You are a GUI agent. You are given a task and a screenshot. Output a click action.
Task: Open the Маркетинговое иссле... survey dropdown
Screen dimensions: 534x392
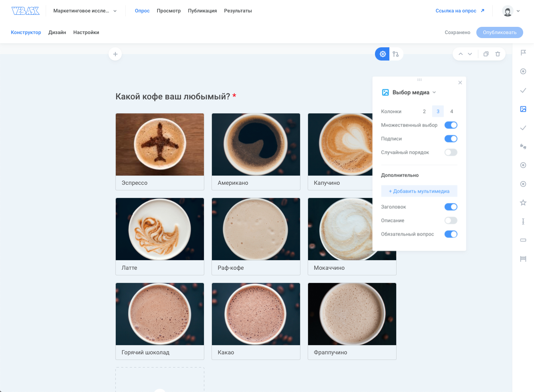coord(85,11)
